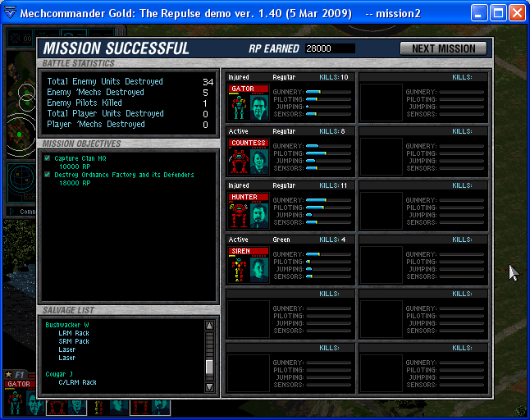Click Siren's pilot portrait
Image resolution: width=530 pixels, height=420 pixels.
click(259, 270)
